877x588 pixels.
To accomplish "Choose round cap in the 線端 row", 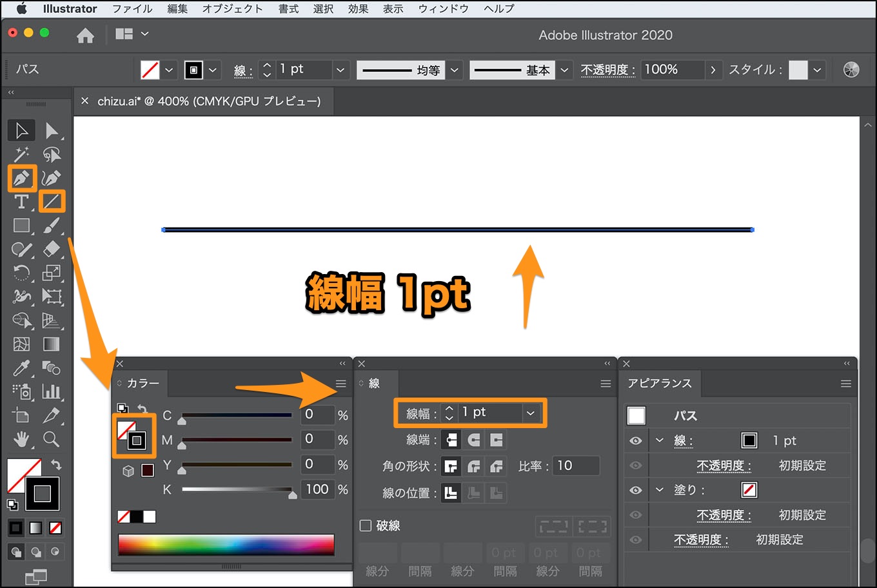I will [x=474, y=440].
